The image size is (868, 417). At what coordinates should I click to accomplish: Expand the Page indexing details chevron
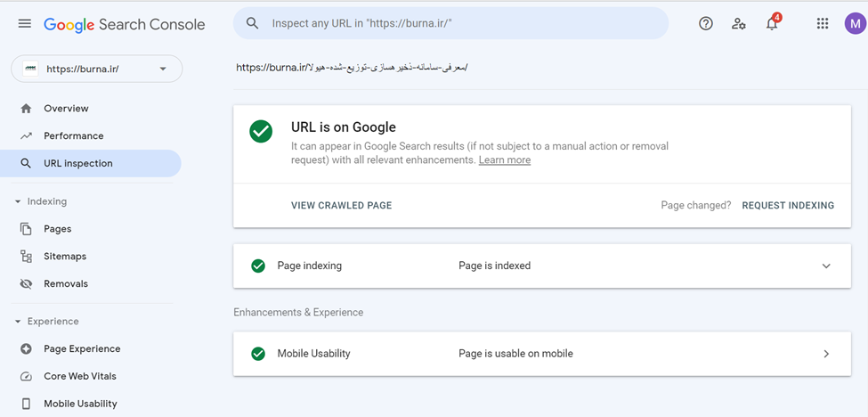pyautogui.click(x=826, y=266)
